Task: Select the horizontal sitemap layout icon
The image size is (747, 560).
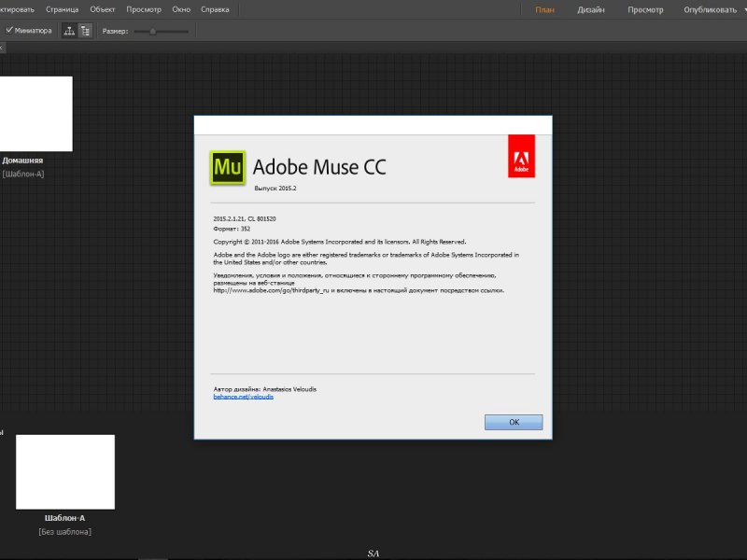Action: 69,31
